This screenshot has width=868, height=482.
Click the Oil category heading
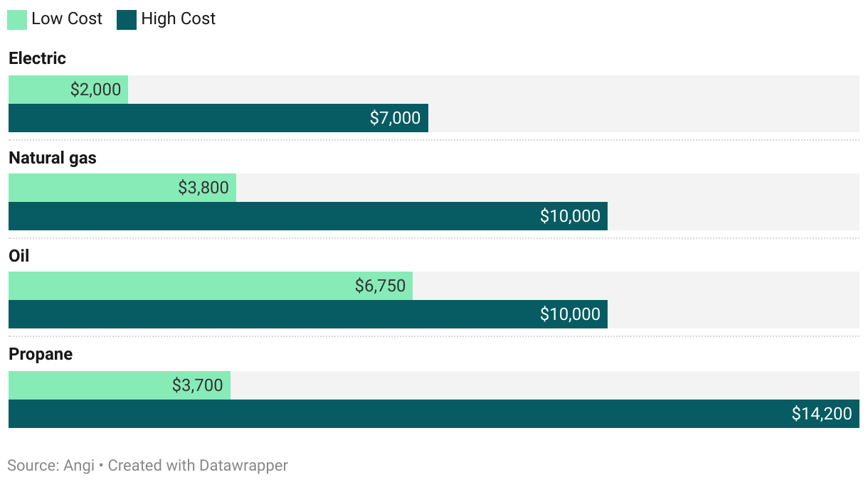pyautogui.click(x=19, y=256)
